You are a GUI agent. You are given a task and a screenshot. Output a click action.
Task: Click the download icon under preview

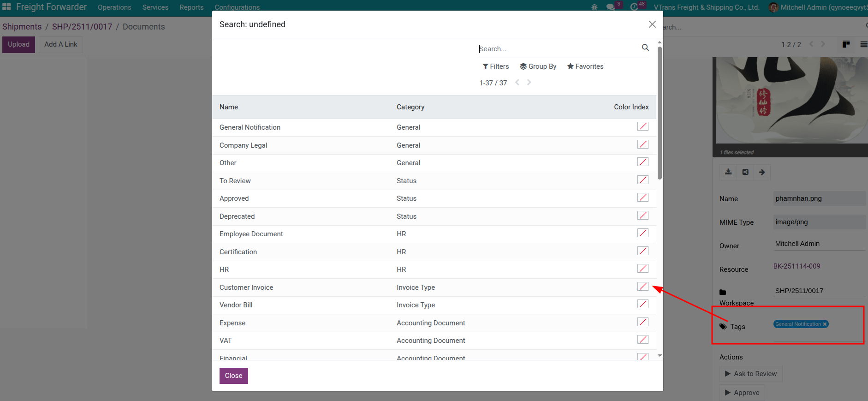pyautogui.click(x=728, y=172)
